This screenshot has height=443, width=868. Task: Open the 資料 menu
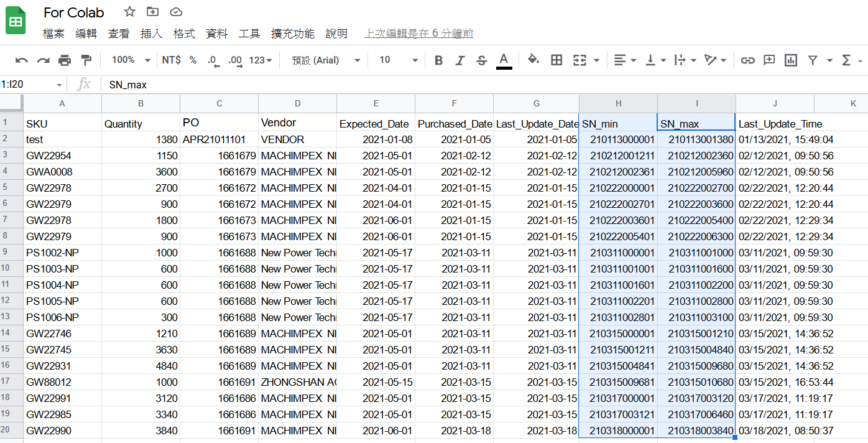click(216, 34)
